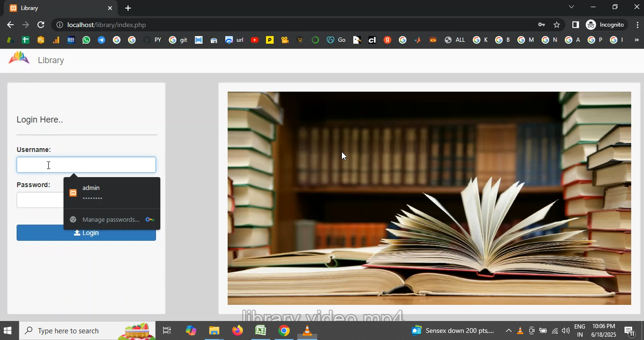This screenshot has height=340, width=644.
Task: Open the Telegram bookmark
Action: pyautogui.click(x=101, y=40)
